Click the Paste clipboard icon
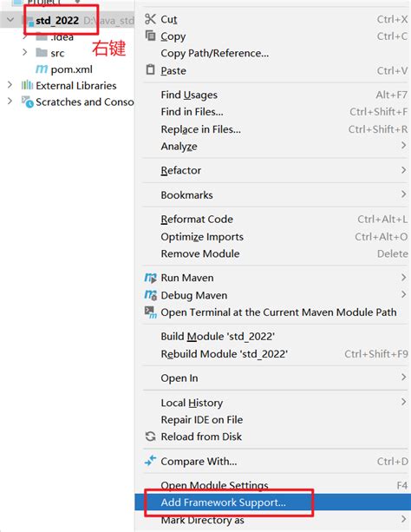 click(150, 69)
